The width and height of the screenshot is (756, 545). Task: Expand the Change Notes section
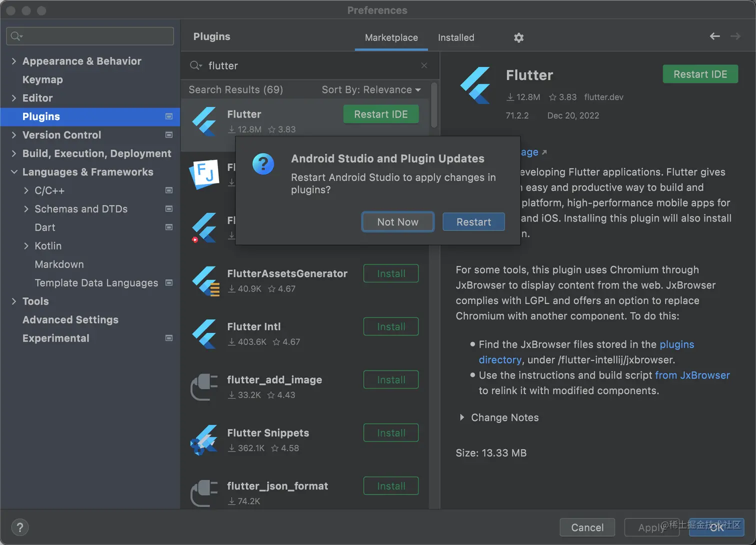point(462,417)
